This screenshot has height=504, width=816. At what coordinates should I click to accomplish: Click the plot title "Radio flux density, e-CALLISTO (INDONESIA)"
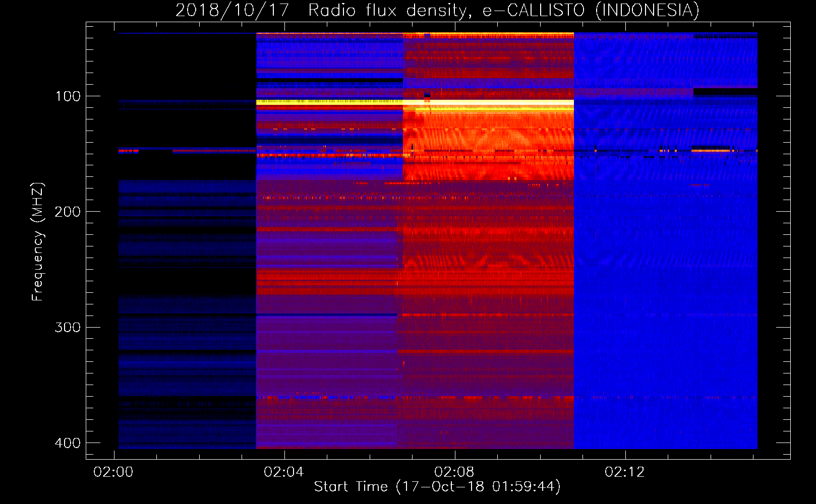(504, 10)
